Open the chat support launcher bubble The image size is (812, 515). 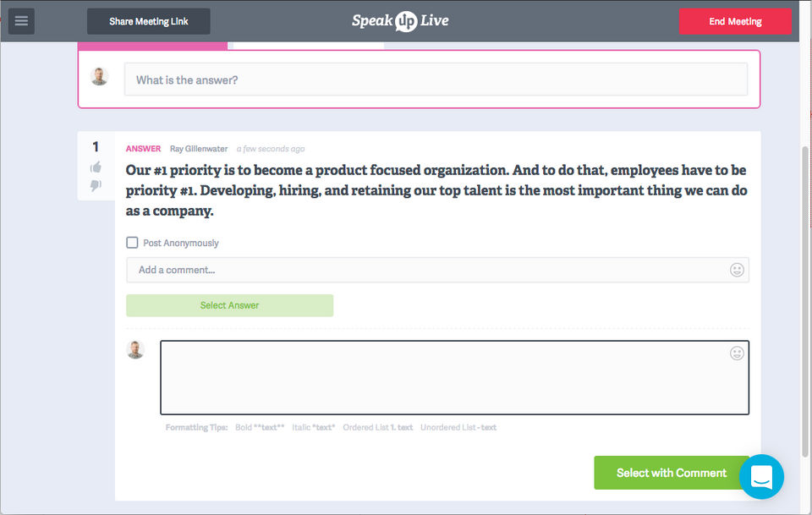[x=761, y=477]
